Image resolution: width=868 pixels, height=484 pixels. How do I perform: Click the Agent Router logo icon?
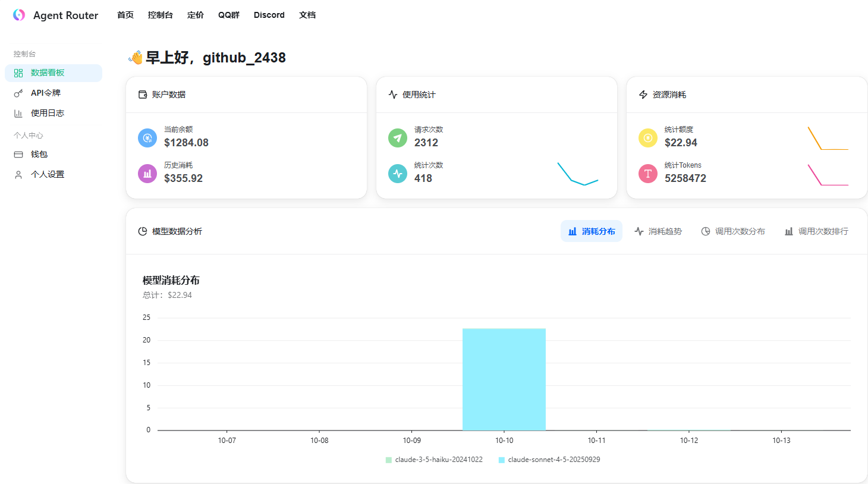click(19, 15)
